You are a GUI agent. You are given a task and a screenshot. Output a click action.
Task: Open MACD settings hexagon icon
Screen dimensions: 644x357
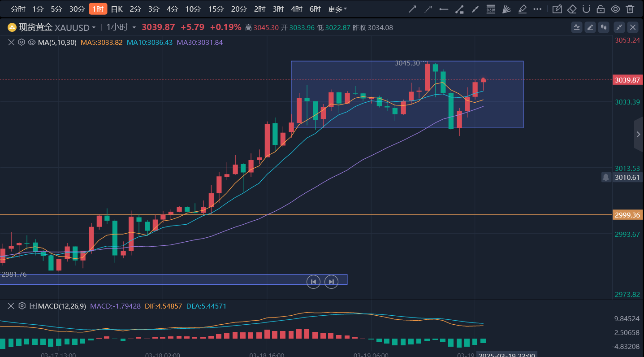(22, 306)
